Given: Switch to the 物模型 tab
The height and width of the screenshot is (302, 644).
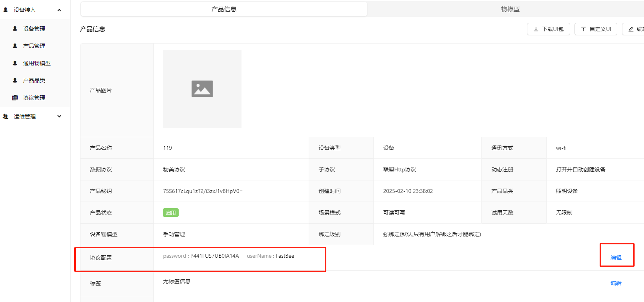Looking at the screenshot, I should tap(510, 9).
